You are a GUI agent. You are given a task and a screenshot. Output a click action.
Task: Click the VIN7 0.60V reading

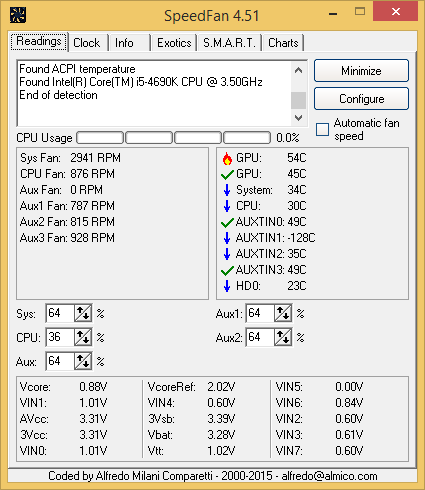(319, 451)
